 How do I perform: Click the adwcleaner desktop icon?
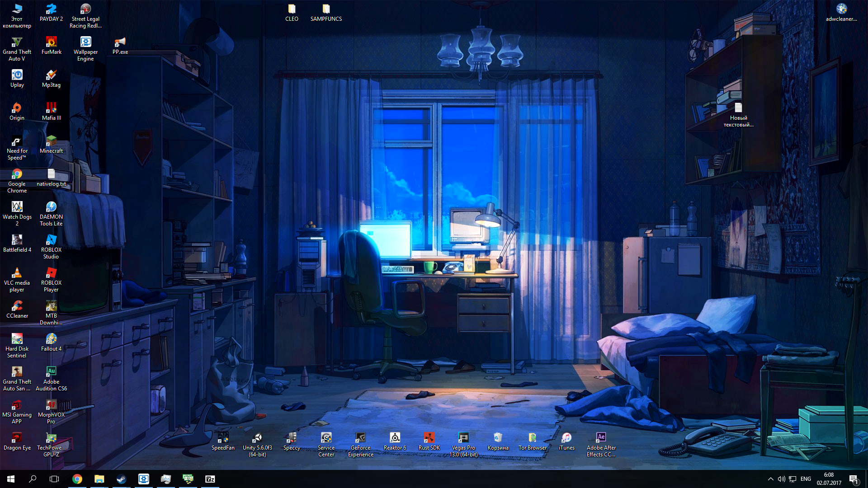tap(841, 13)
